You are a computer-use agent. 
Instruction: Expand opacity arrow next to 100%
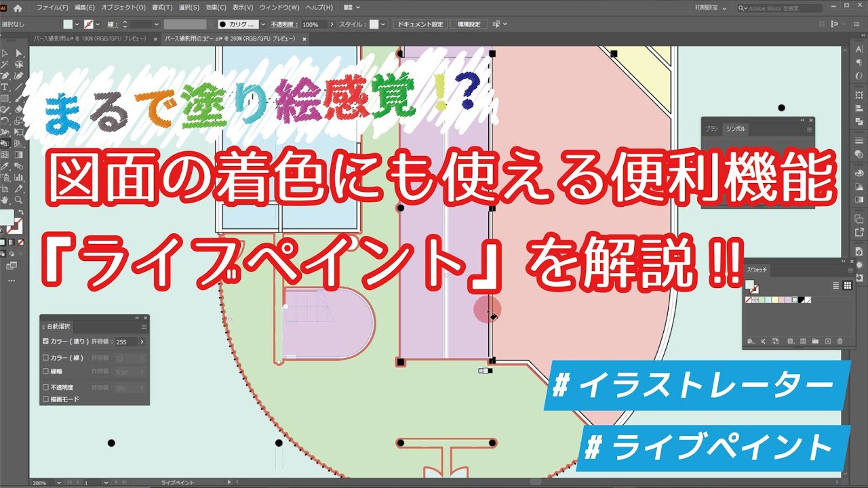click(x=332, y=24)
